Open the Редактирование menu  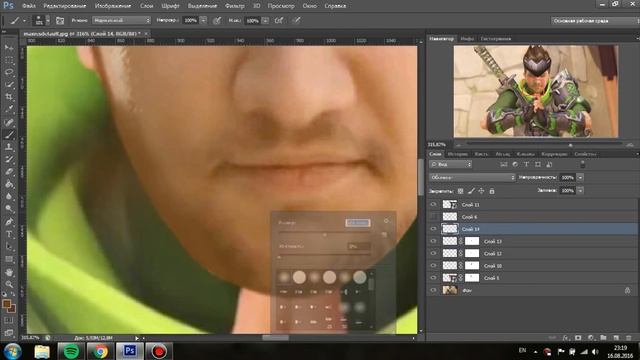point(64,6)
